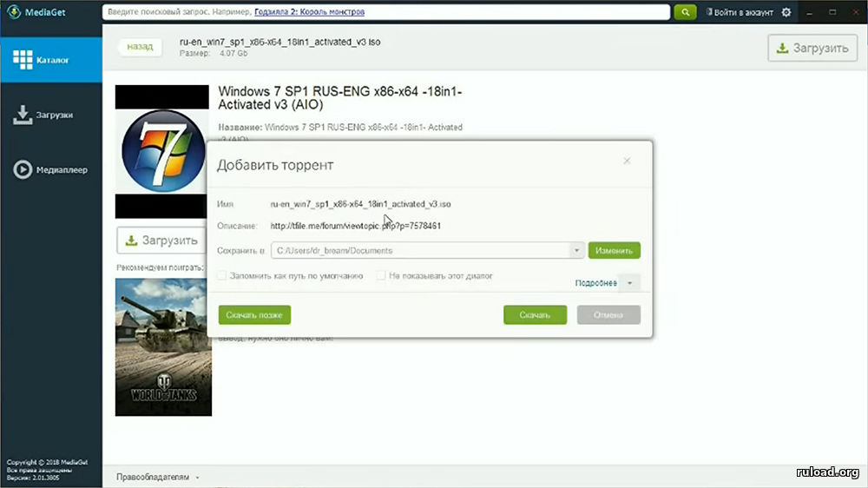The height and width of the screenshot is (488, 868).
Task: Open the Правообладателям dropdown
Action: pos(158,477)
